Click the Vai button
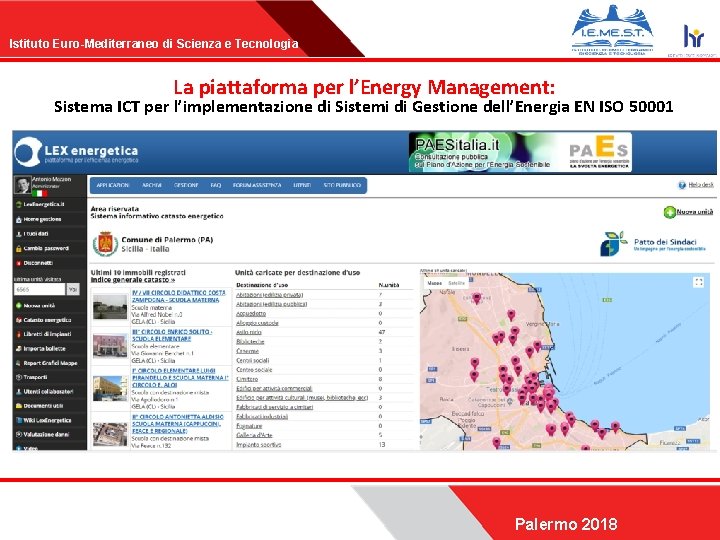The height and width of the screenshot is (540, 720). [x=73, y=289]
